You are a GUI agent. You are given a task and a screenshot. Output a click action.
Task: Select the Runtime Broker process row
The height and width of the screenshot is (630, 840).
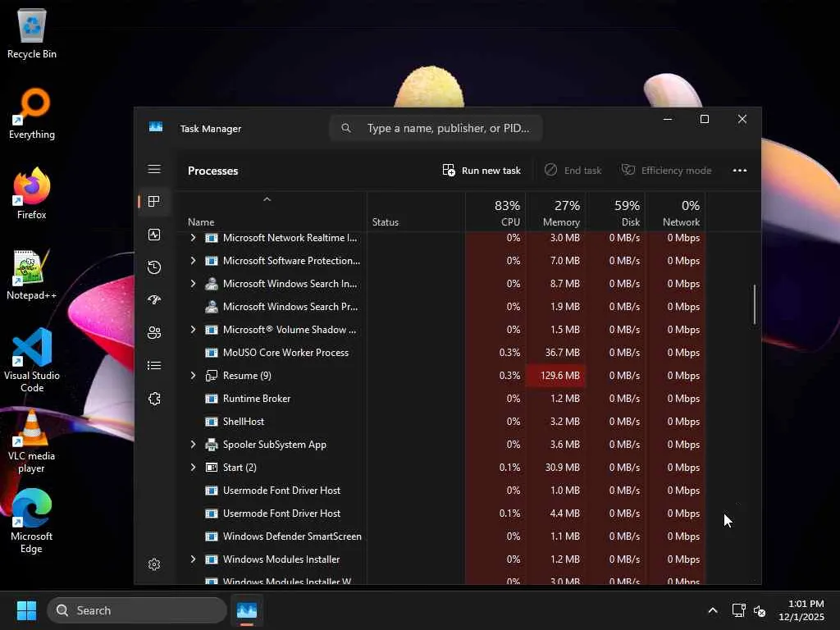(442, 399)
